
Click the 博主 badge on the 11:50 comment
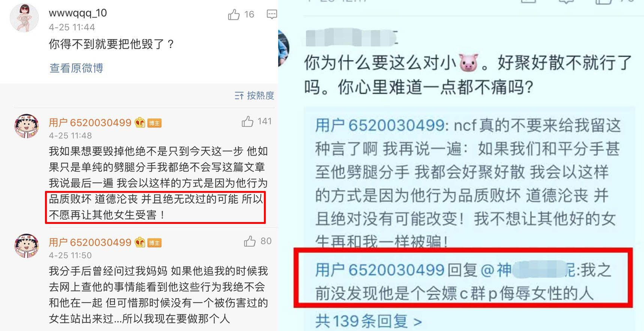click(x=154, y=243)
